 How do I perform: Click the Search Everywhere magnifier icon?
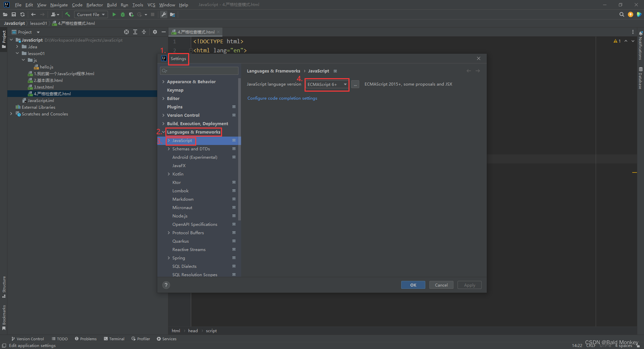coord(622,14)
